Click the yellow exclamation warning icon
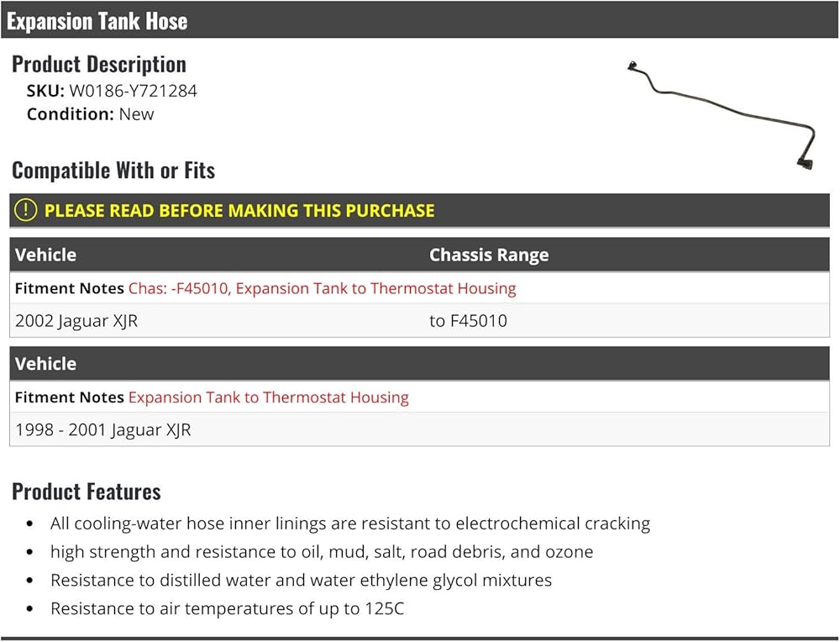840x642 pixels. click(26, 210)
